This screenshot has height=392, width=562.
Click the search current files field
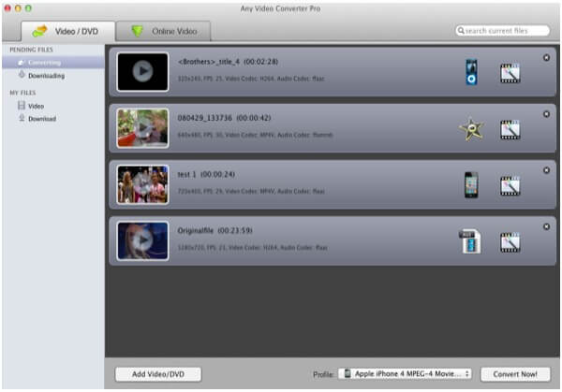point(502,31)
